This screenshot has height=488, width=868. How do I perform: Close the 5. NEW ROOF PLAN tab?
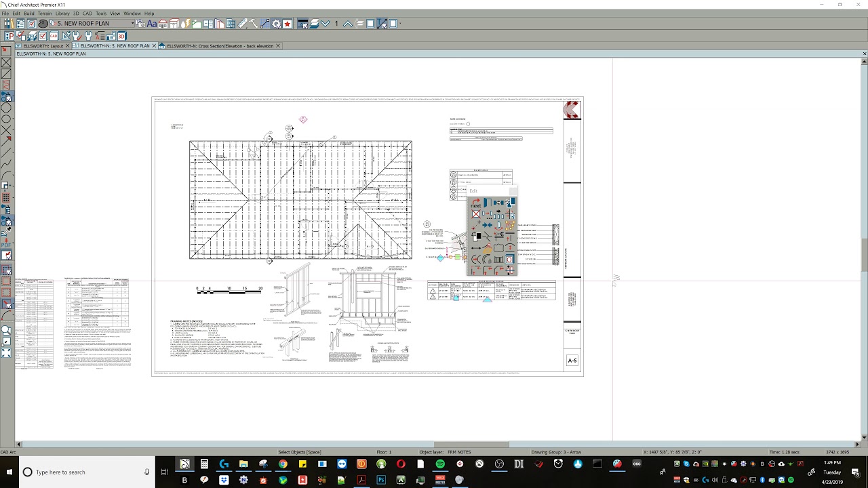pos(154,46)
